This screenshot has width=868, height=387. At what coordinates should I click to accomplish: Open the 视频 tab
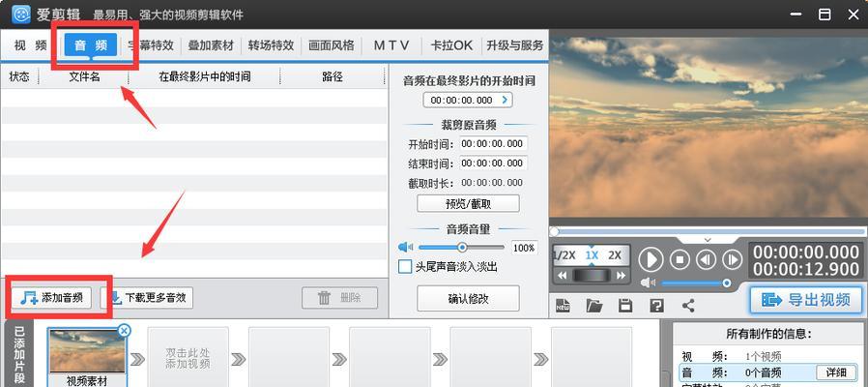pyautogui.click(x=30, y=45)
